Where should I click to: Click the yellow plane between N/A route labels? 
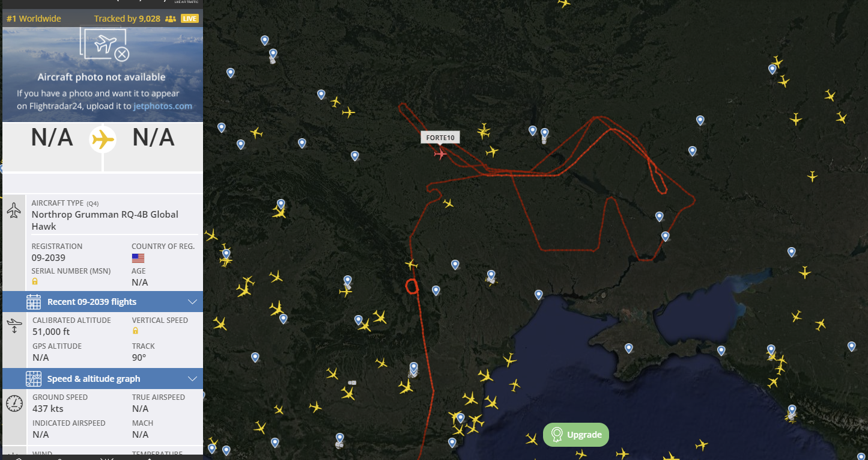coord(103,140)
